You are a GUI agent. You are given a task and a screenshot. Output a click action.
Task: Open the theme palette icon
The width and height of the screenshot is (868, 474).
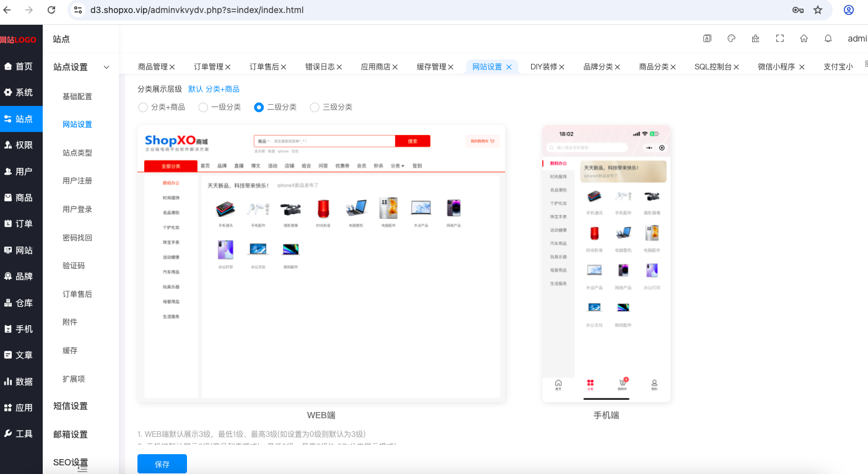click(731, 38)
